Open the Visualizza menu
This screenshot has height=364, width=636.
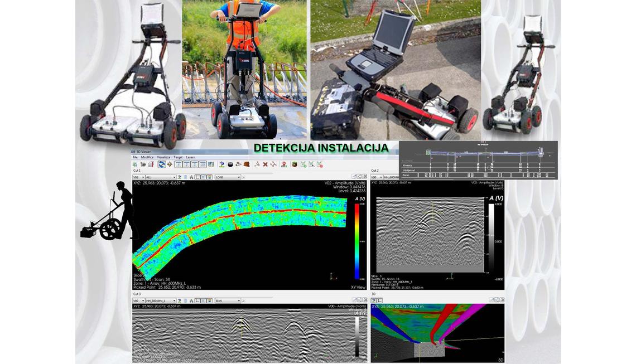tap(163, 157)
